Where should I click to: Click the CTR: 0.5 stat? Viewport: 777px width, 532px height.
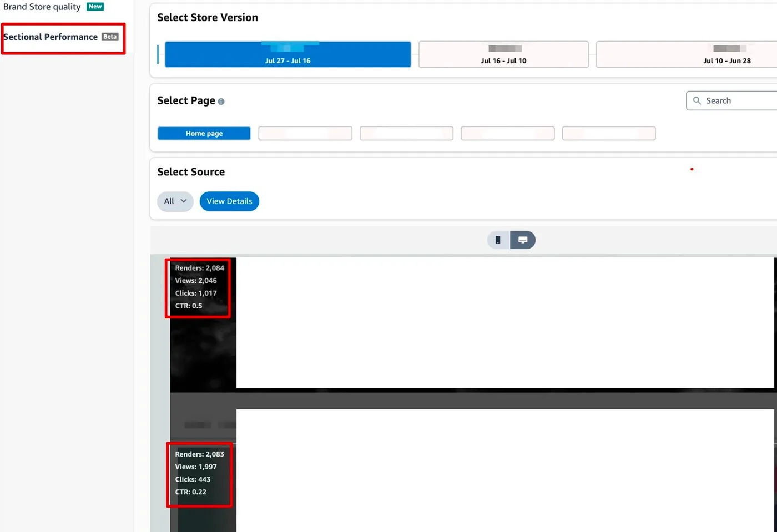pos(189,306)
